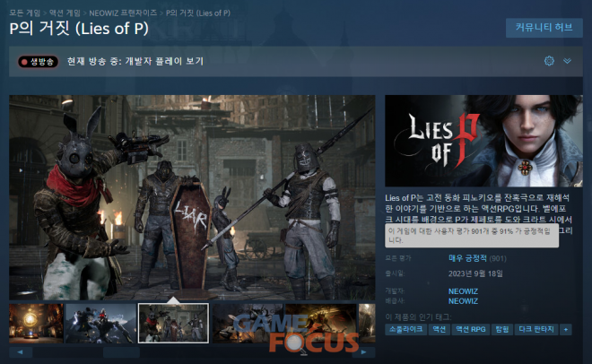Click the plus button to add tags

click(x=566, y=329)
